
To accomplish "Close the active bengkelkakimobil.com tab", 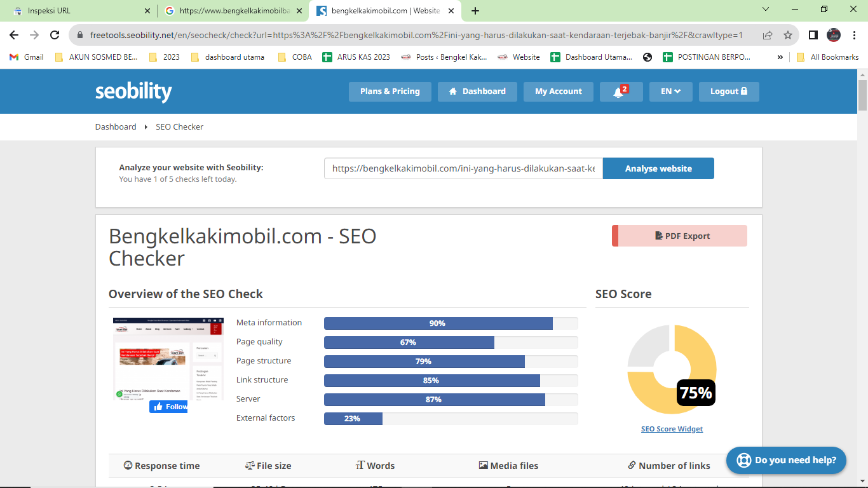I will (452, 11).
